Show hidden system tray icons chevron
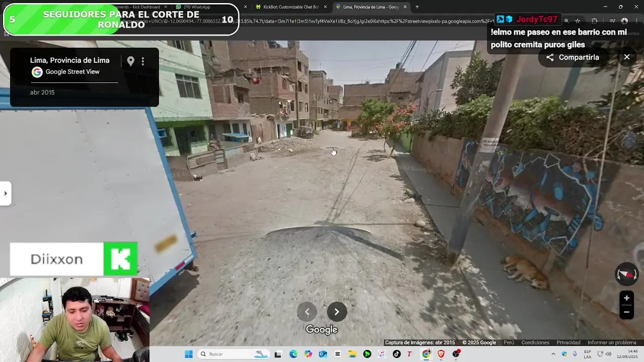Screen dimensions: 644x362 [553, 354]
